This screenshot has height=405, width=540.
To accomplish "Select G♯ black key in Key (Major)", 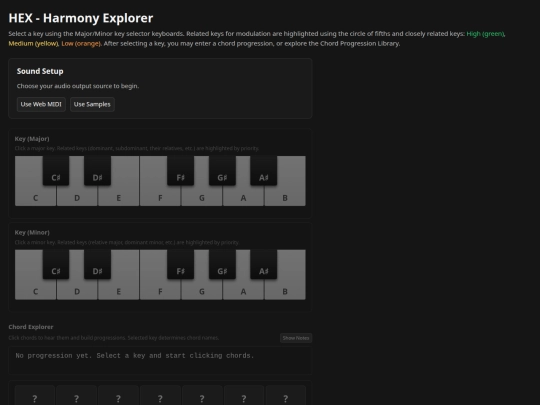I will tap(222, 171).
